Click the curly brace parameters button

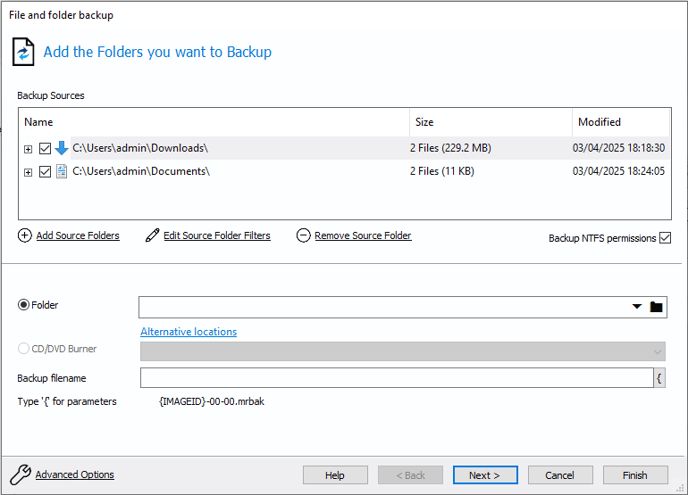659,378
